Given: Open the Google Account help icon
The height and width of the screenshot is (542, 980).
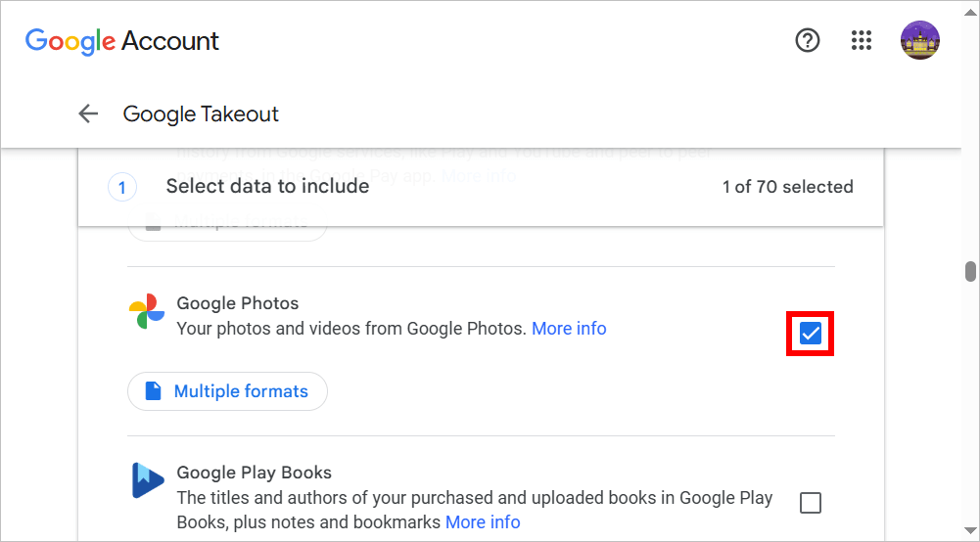Looking at the screenshot, I should click(808, 40).
